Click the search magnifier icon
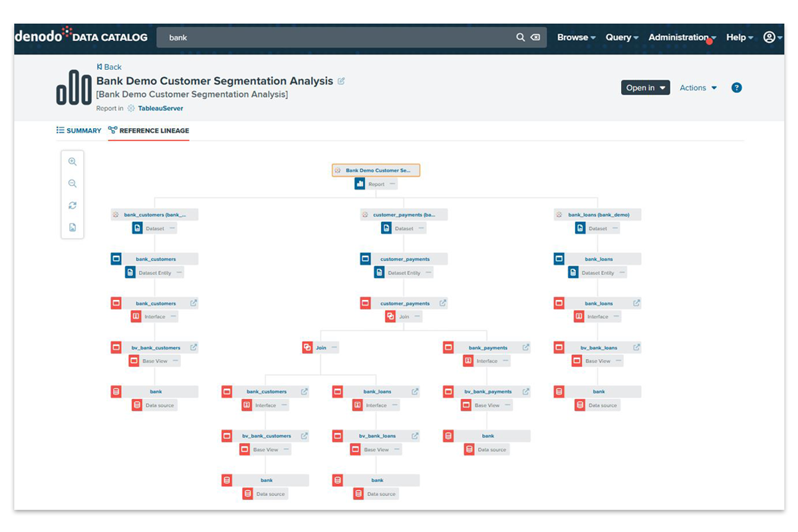This screenshot has width=798, height=532. pyautogui.click(x=521, y=38)
